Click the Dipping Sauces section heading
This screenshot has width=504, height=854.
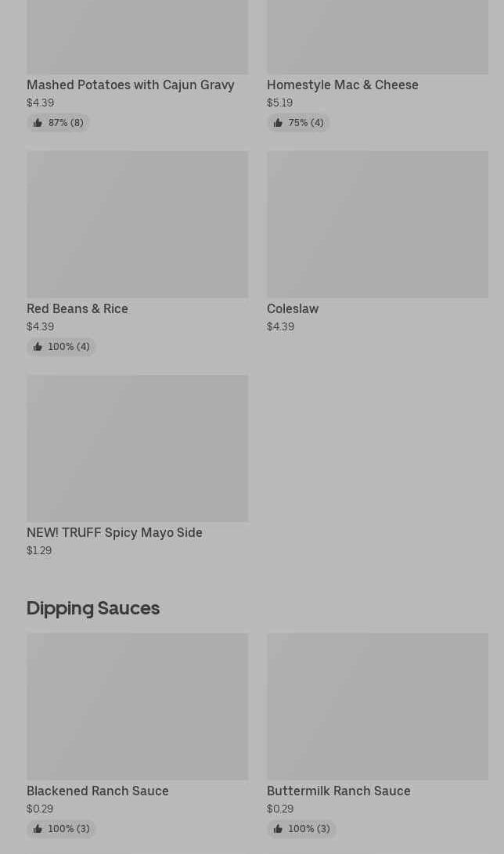point(92,607)
